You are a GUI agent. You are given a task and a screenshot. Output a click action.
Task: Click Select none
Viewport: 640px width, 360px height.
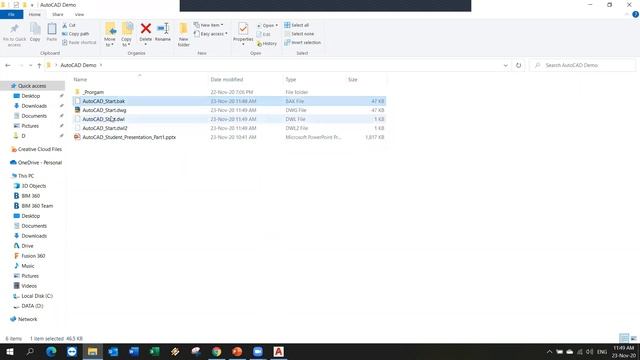tap(299, 34)
